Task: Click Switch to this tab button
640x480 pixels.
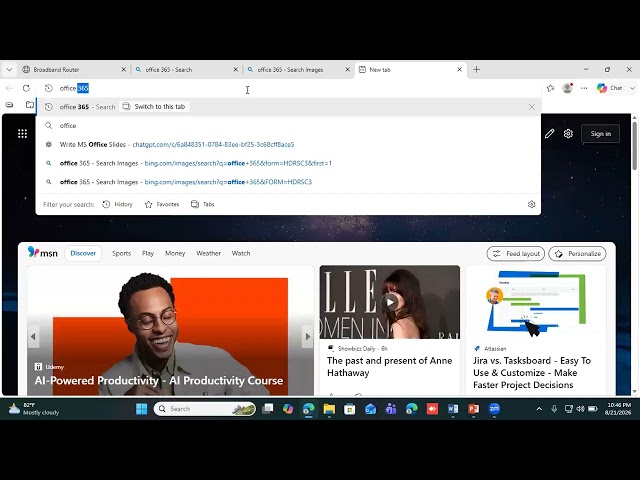Action: (x=154, y=107)
